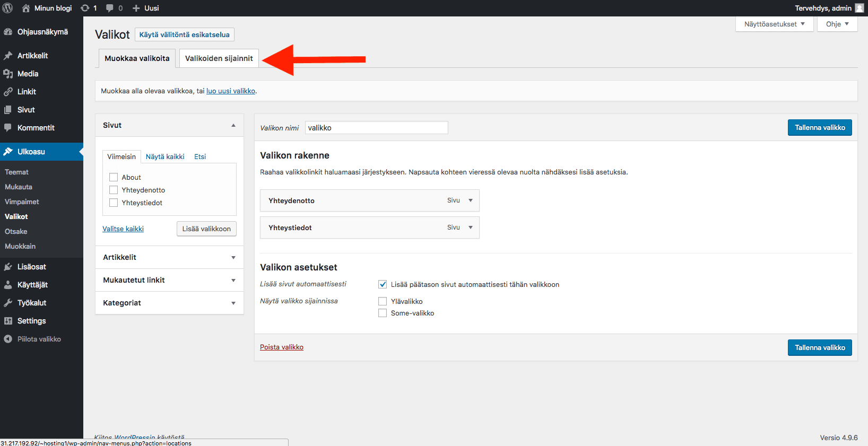Click the Media sidebar icon
868x446 pixels.
point(8,74)
